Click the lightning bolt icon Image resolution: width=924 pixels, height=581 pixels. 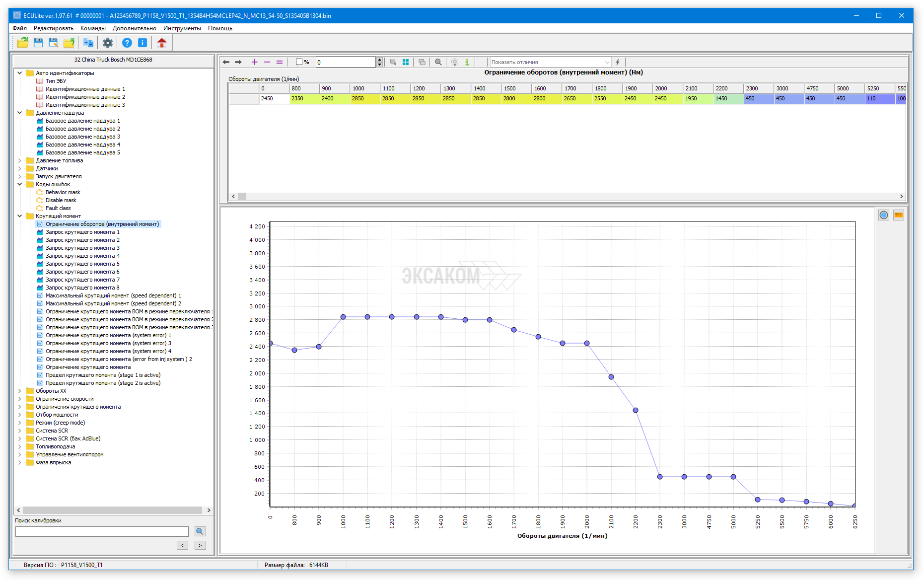coord(618,62)
